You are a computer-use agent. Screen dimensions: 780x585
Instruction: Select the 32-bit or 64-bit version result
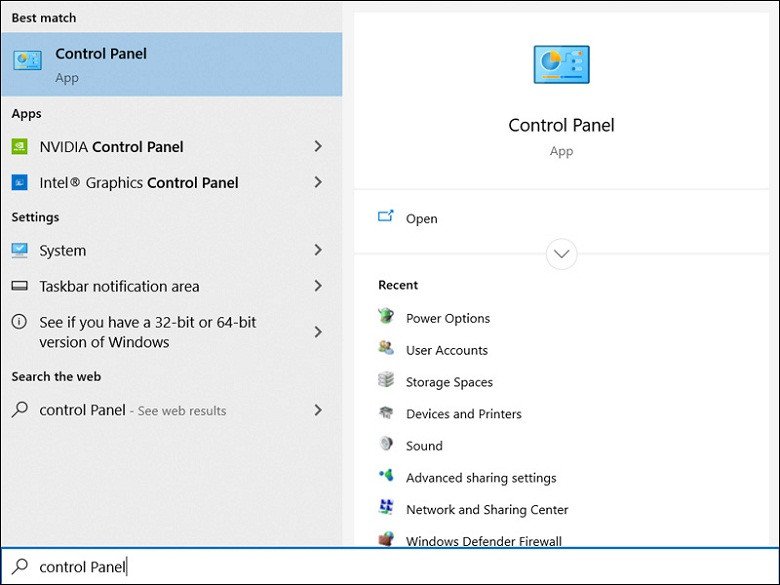coord(150,332)
